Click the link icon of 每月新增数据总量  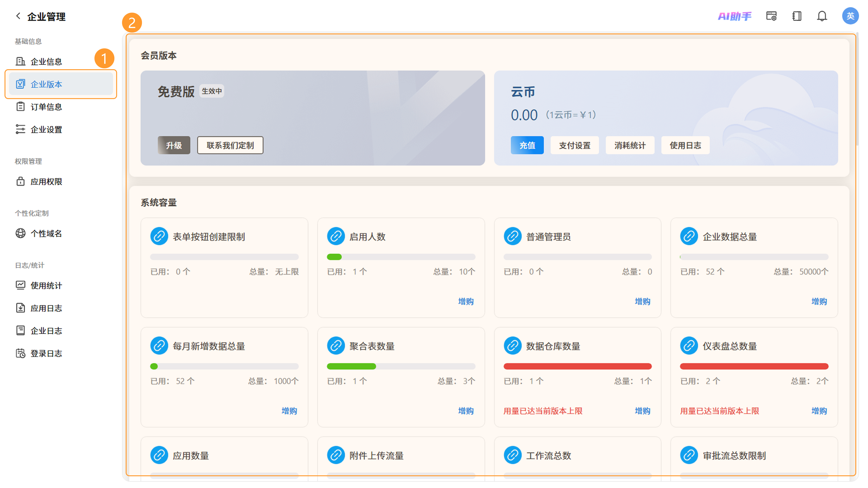coord(159,346)
